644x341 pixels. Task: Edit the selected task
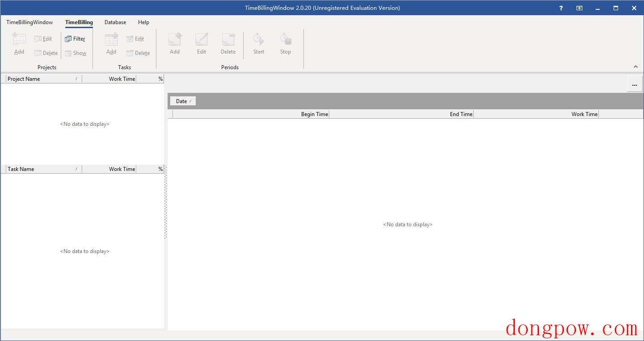[135, 39]
